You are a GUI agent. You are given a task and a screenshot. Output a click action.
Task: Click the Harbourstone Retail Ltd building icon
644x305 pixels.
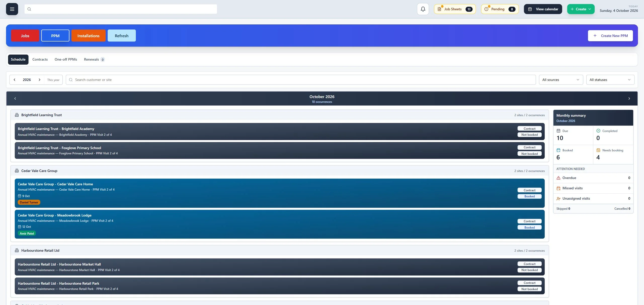(17, 250)
